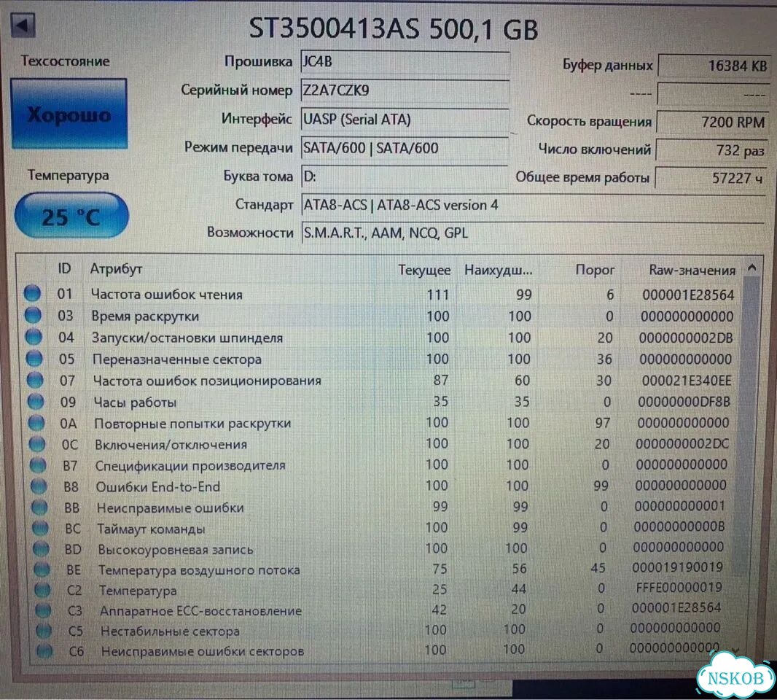Screen dimensions: 777x700
Task: Click status indicator for Ошибки End-to-End
Action: click(x=39, y=486)
